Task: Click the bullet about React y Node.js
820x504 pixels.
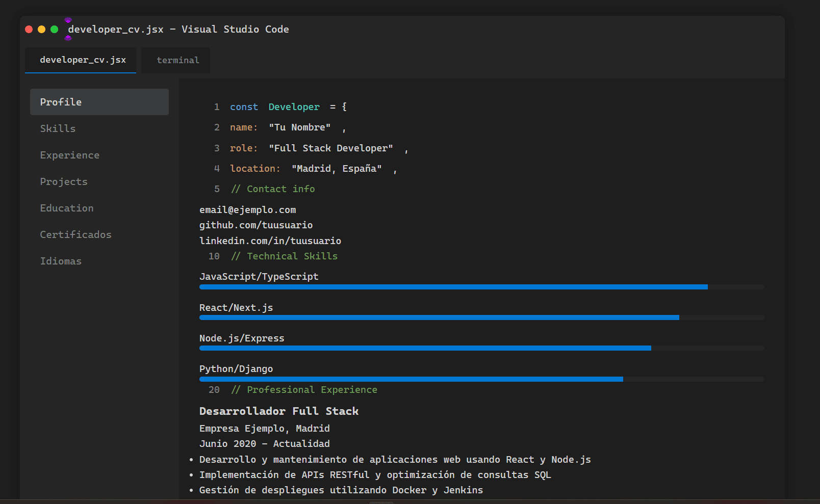Action: tap(395, 460)
